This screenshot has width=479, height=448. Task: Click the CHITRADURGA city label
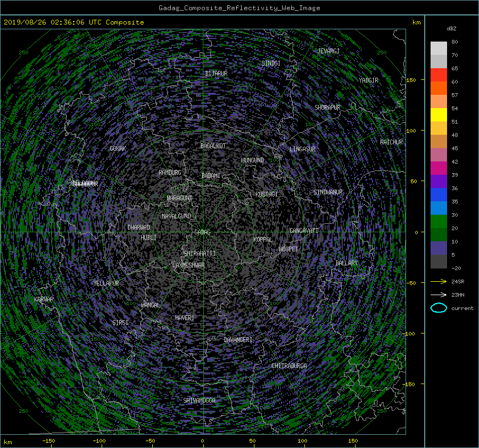[290, 366]
